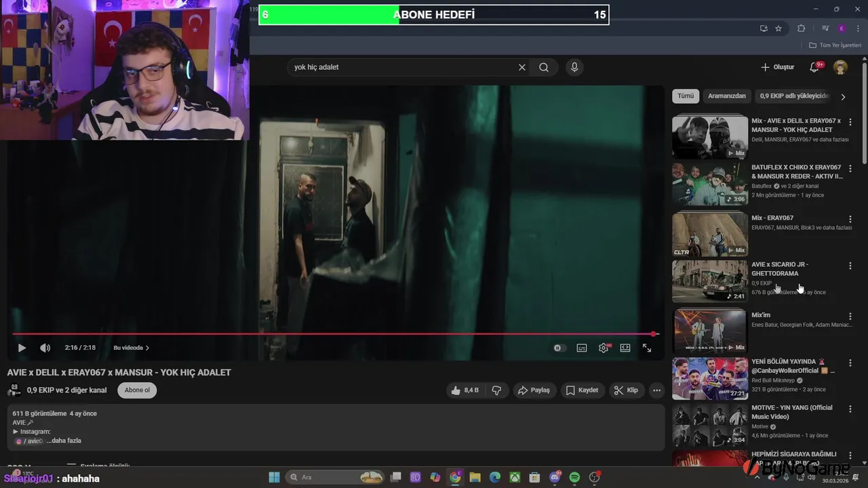
Task: Open options for 'Mix - ERAY067' item
Action: pyautogui.click(x=850, y=220)
